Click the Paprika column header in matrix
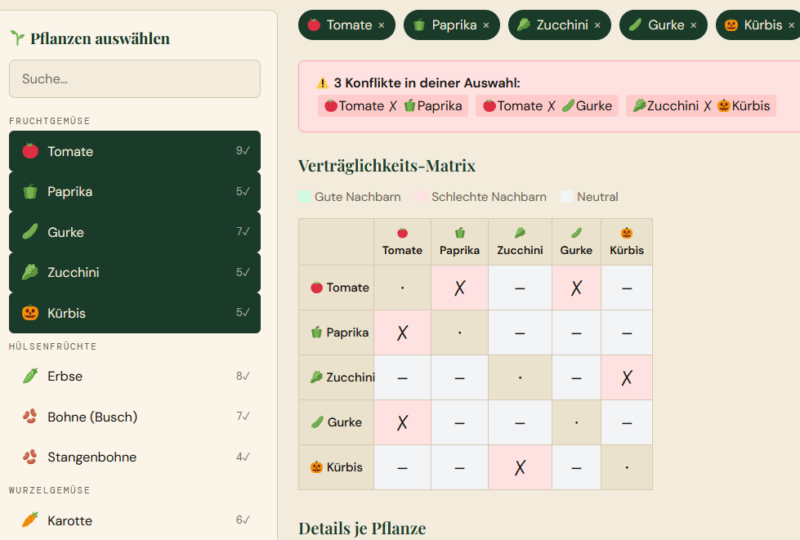This screenshot has height=540, width=800. [460, 242]
